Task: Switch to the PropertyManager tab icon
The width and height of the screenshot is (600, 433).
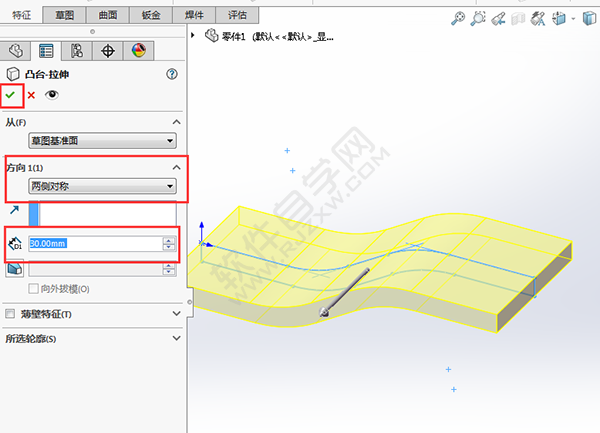Action: (46, 50)
